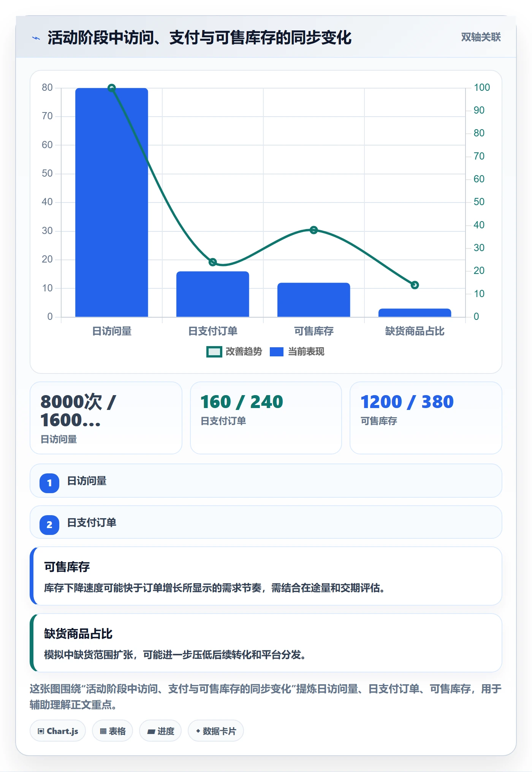Click the trend line point above 日支付订单

(x=213, y=262)
